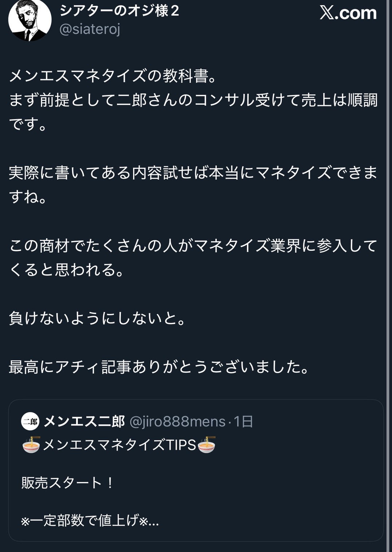This screenshot has width=392, height=552.
Task: Click the line メンエスマネタイズの教科書。
Action: (x=113, y=76)
